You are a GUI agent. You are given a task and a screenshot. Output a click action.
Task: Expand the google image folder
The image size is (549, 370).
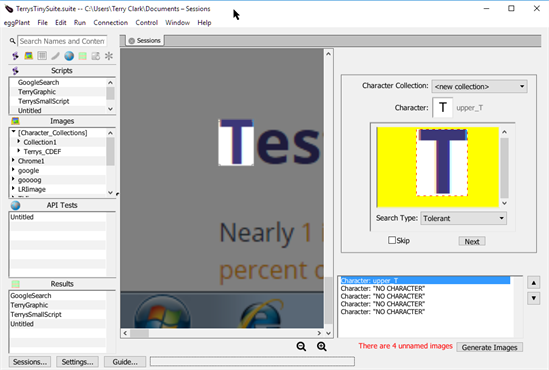tap(13, 170)
